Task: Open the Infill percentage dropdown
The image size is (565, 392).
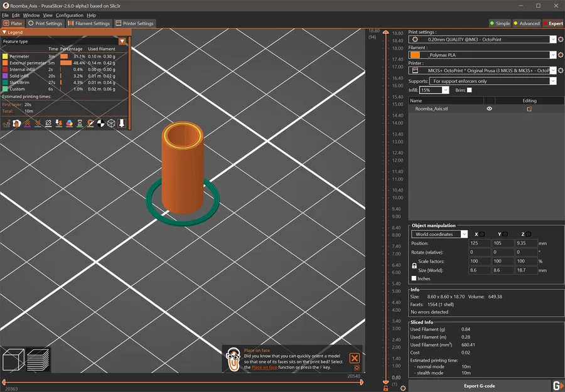Action: coord(446,90)
